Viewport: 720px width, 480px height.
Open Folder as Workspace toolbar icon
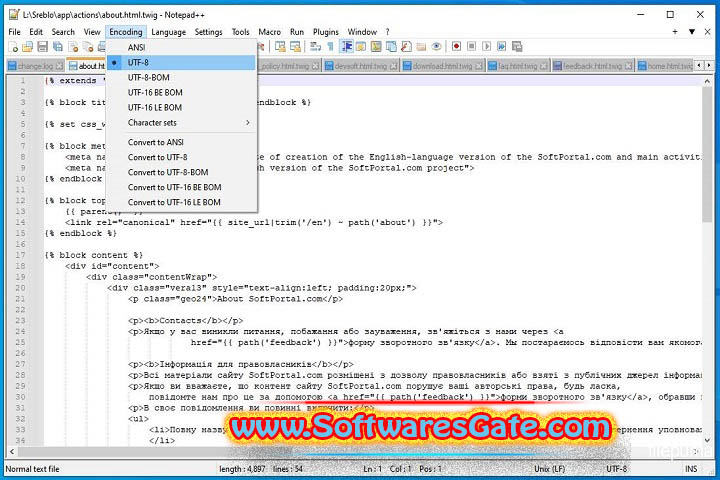click(x=421, y=46)
